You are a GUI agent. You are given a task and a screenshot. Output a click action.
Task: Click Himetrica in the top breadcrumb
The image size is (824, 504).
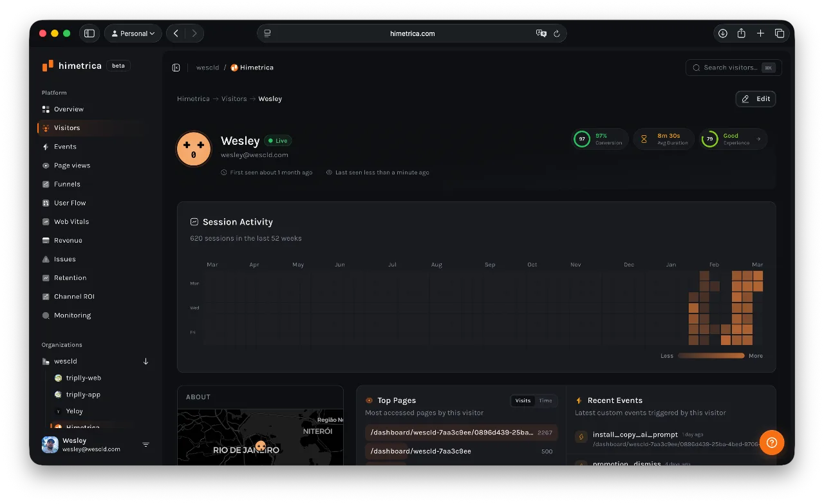pyautogui.click(x=252, y=68)
